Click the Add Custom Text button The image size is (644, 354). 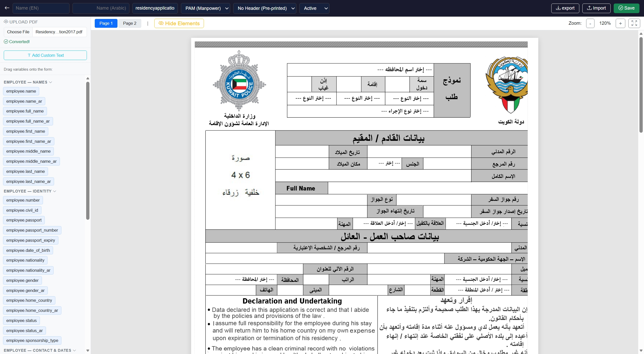(x=45, y=55)
